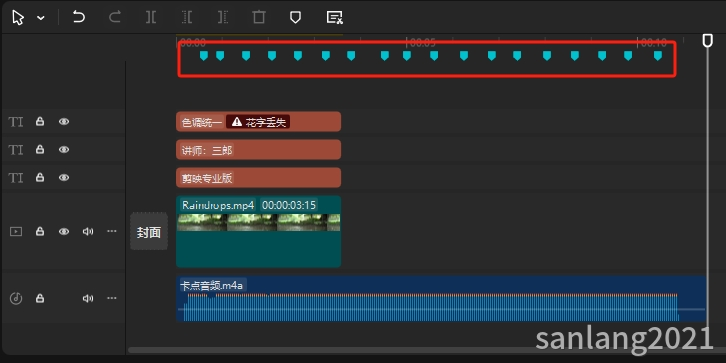Image resolution: width=726 pixels, height=363 pixels.
Task: Lock the 卡点音频.m4a audio track
Action: pyautogui.click(x=40, y=298)
